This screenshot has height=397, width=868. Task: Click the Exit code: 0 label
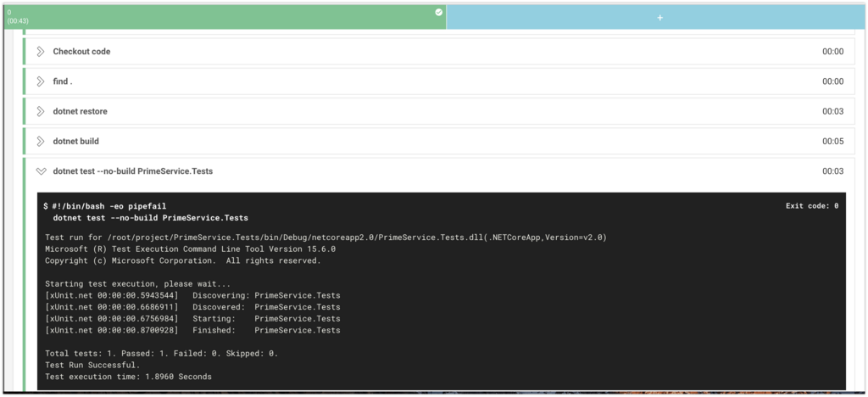coord(812,206)
